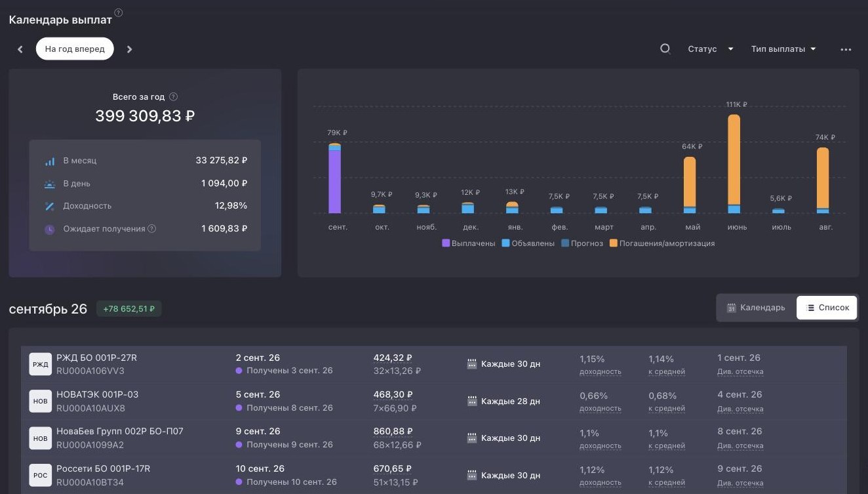Click доходность label under 1,15%
This screenshot has width=868, height=494.
pyautogui.click(x=601, y=371)
